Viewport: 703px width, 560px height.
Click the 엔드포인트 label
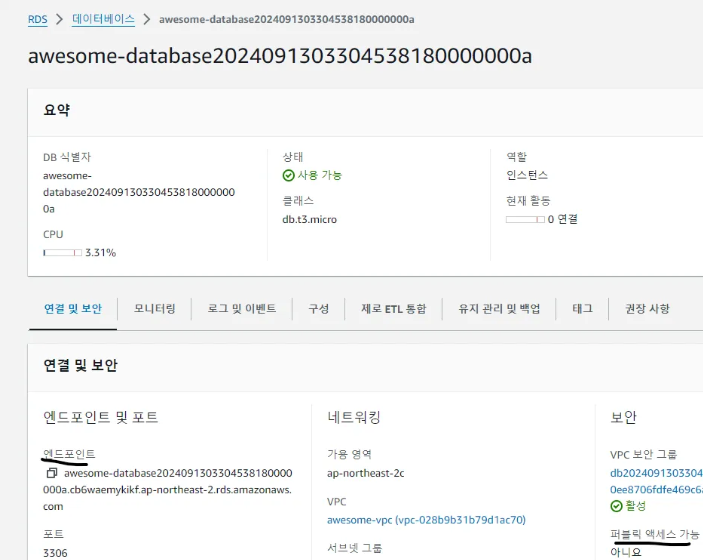pyautogui.click(x=69, y=454)
